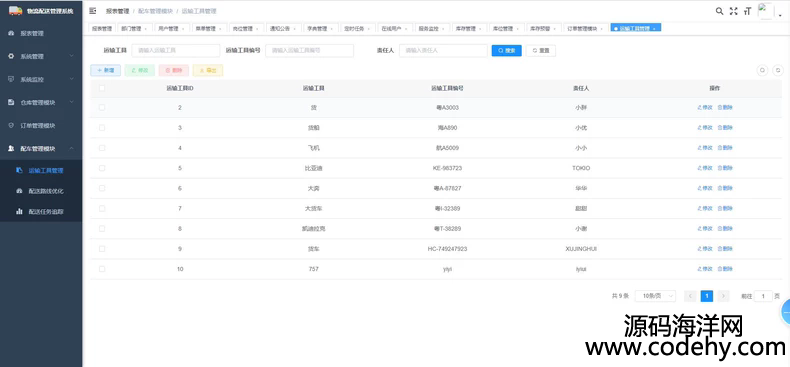Click the 重置 reset button
Screen dimensions: 790x367
pyautogui.click(x=541, y=50)
